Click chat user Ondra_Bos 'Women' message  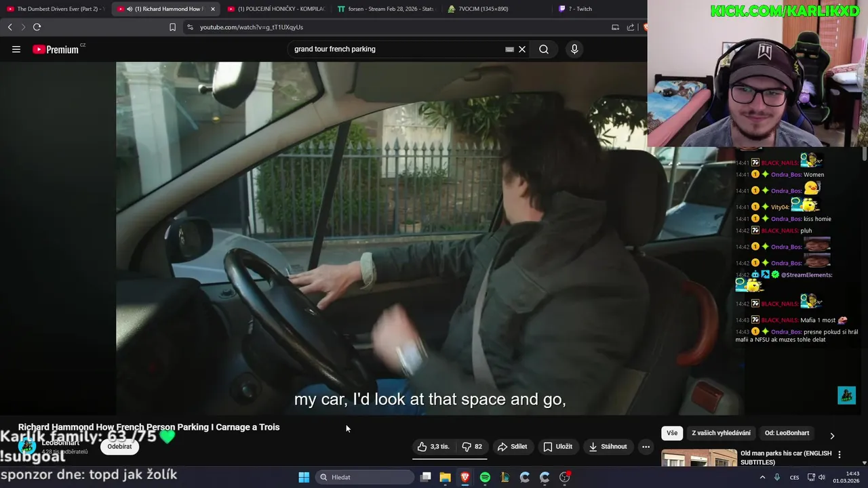pos(814,175)
